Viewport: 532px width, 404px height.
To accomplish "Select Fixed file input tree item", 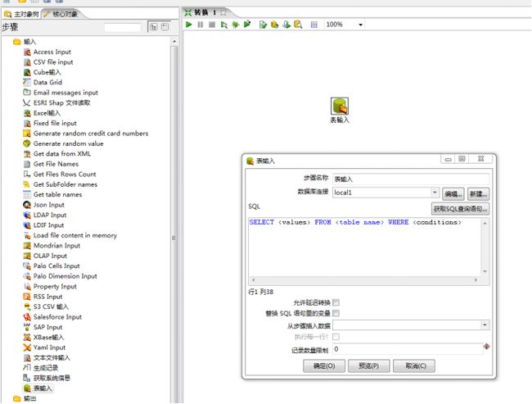I will coord(55,124).
